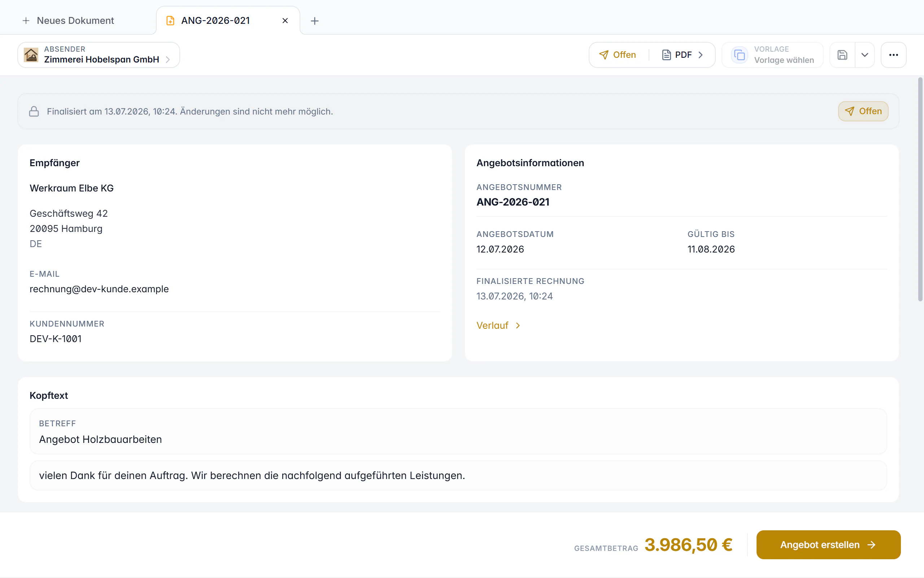
Task: Click the email rechnung@dev-kunde.example
Action: pyautogui.click(x=99, y=289)
